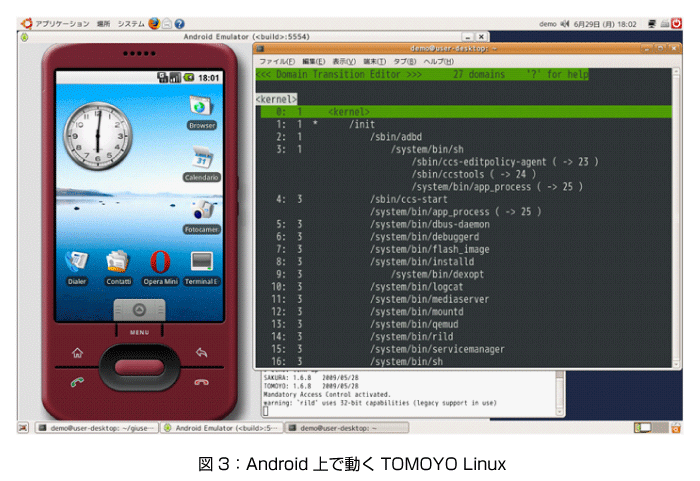Click the background terminal's scrollbar
This screenshot has width=700, height=481.
click(x=560, y=393)
